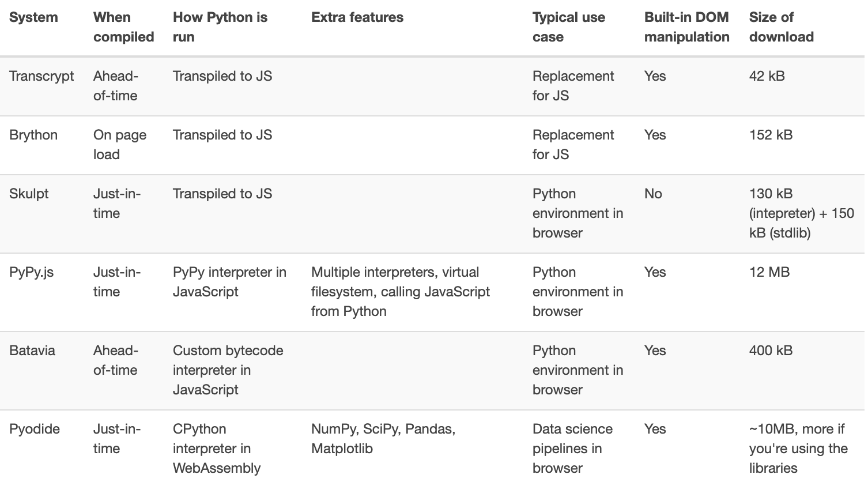Click the Extra features column header
Image resolution: width=868 pixels, height=497 pixels.
tap(357, 17)
